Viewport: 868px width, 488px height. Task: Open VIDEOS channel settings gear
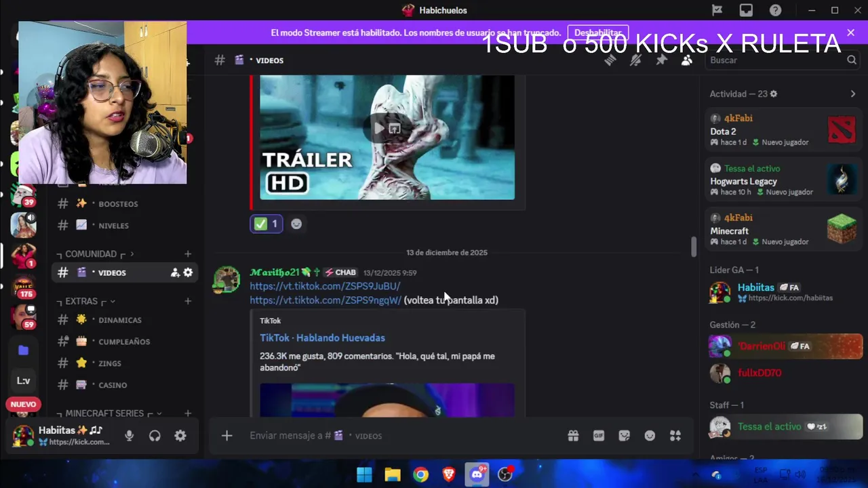tap(188, 272)
